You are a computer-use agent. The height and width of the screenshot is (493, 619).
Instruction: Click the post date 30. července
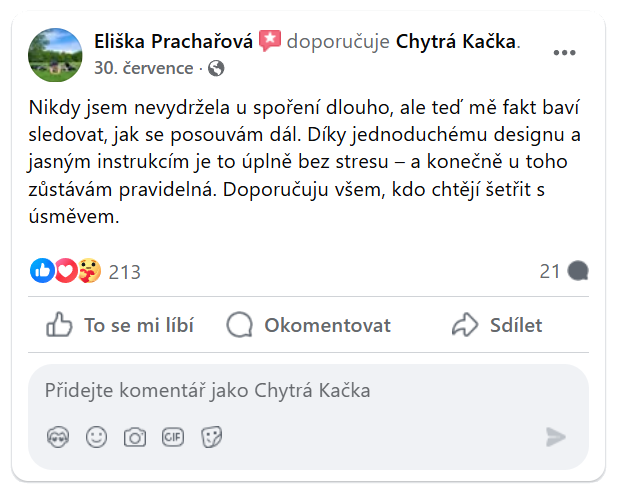click(144, 68)
